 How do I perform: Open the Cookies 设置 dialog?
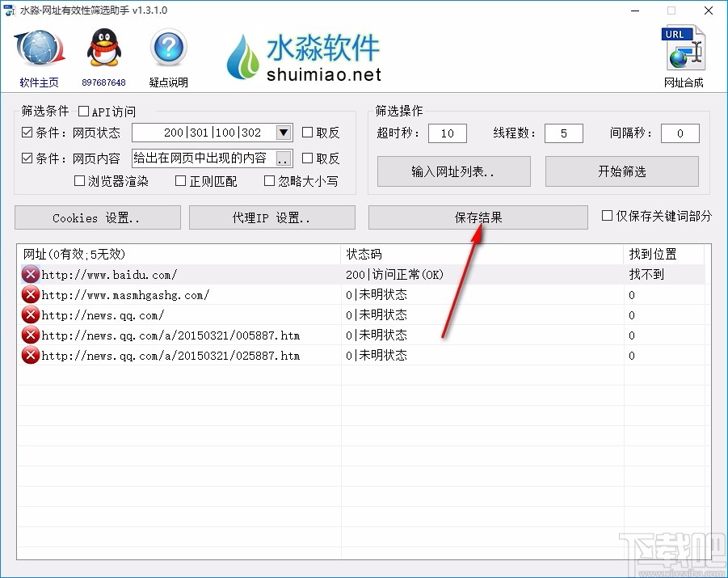(x=97, y=217)
